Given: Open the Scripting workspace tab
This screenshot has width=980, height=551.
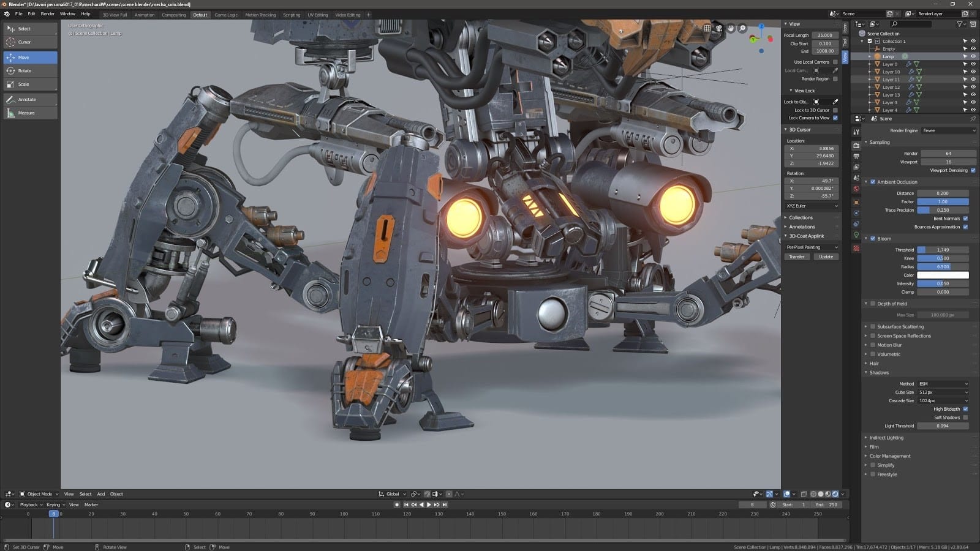Looking at the screenshot, I should click(292, 15).
